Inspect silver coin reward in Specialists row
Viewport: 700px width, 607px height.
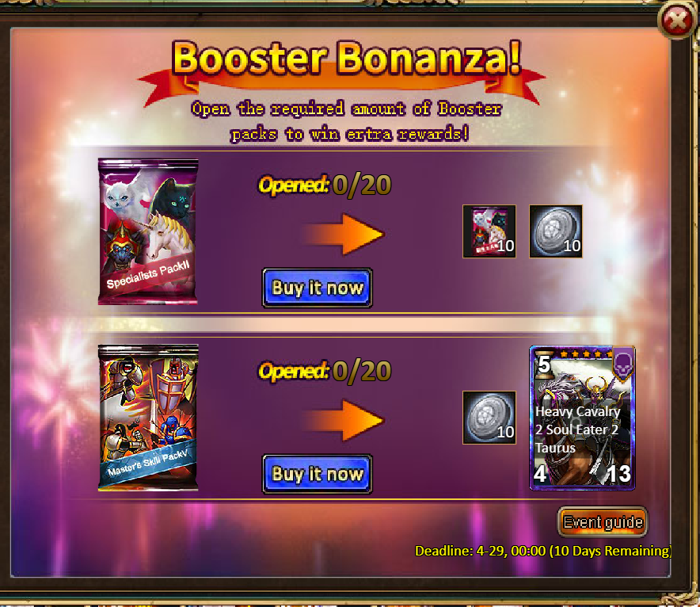556,231
